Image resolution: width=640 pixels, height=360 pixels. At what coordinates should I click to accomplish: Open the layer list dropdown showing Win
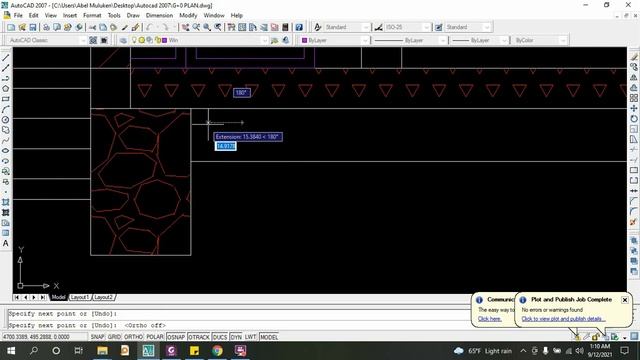pyautogui.click(x=264, y=40)
